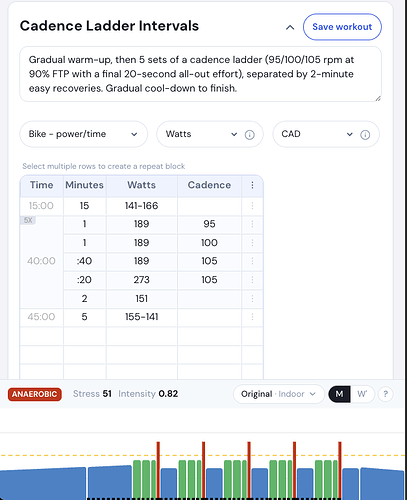Collapse the Cadence Ladder Intervals panel
This screenshot has height=500, width=407.
tap(290, 27)
